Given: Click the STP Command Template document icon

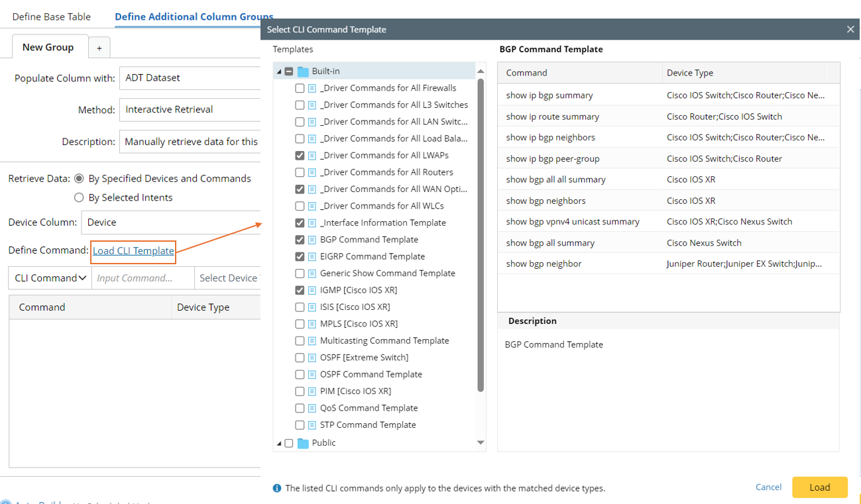Looking at the screenshot, I should pyautogui.click(x=312, y=425).
